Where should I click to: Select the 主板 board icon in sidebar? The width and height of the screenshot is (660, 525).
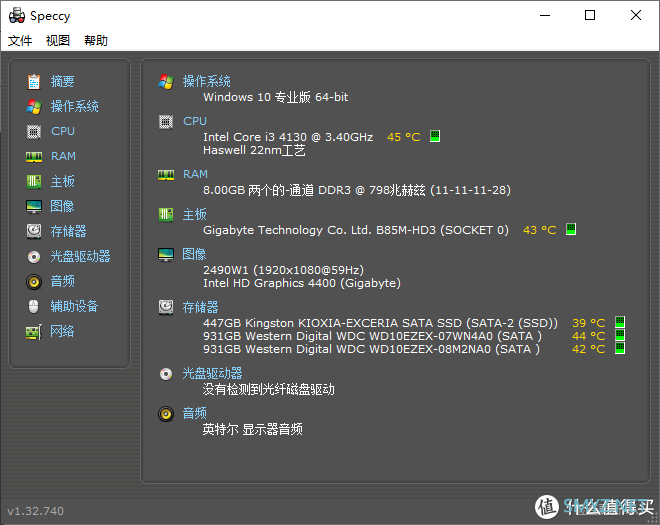pos(34,181)
